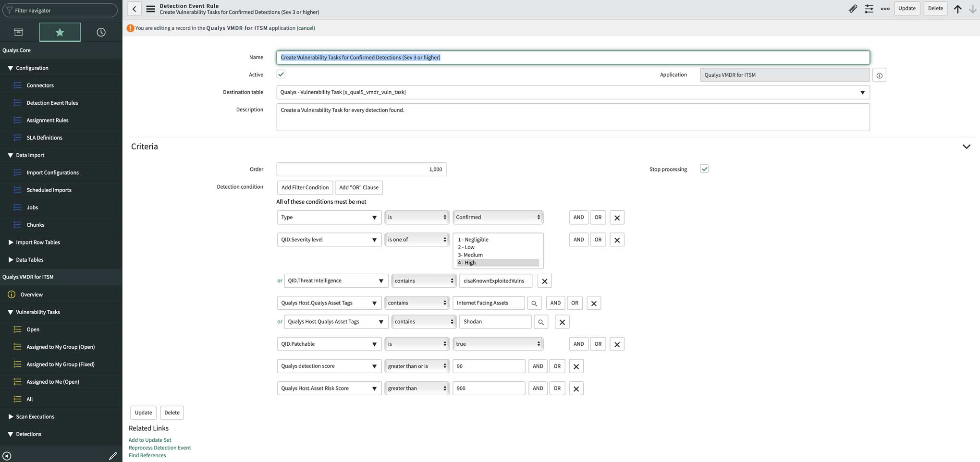This screenshot has height=462, width=980.
Task: Click the Application field info icon
Action: click(x=879, y=75)
